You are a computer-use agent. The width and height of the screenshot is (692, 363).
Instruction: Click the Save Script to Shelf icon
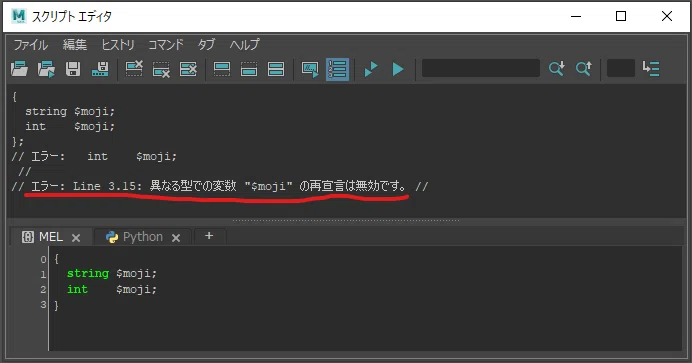[100, 69]
